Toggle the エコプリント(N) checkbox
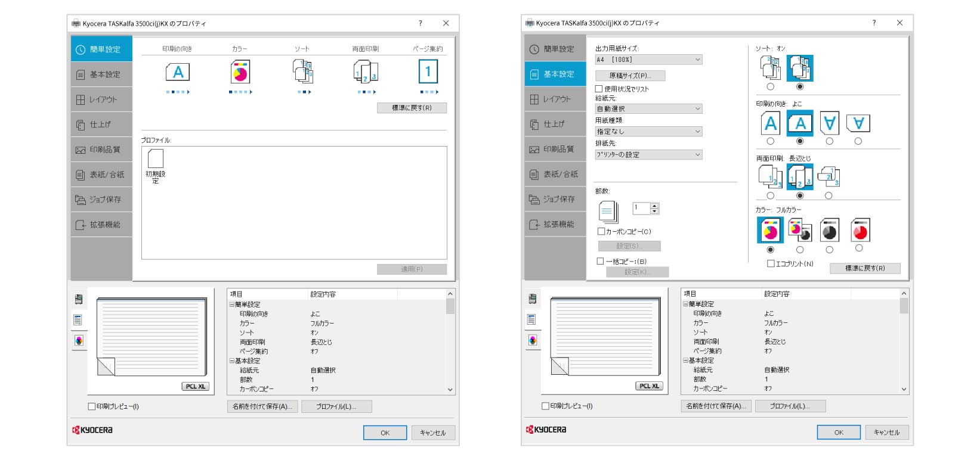Viewport: 980px width, 460px height. point(771,263)
